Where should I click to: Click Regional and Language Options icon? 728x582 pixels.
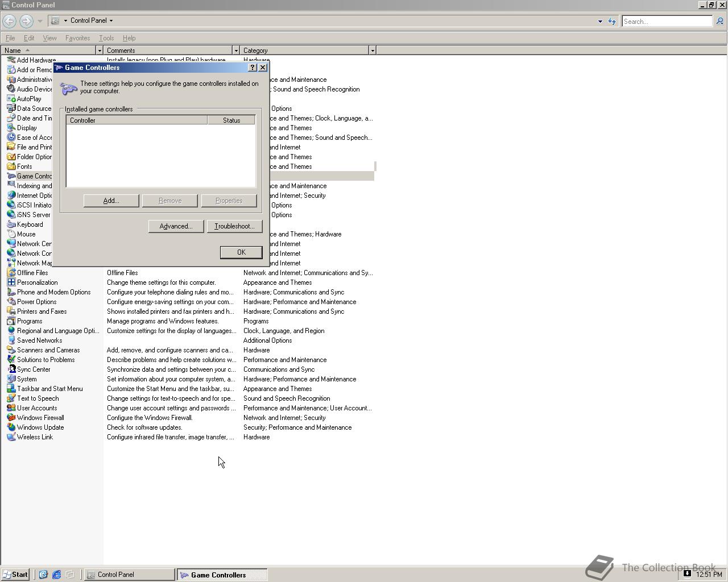tap(11, 331)
